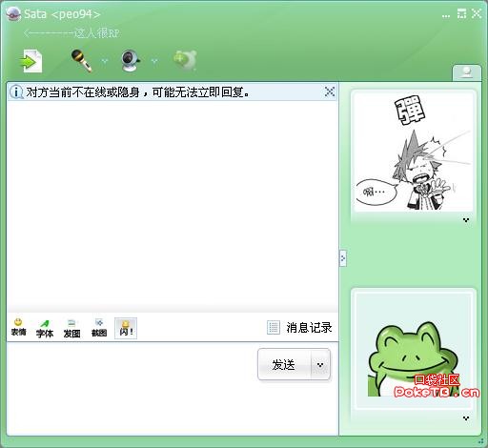Open font settings (字体)
The height and width of the screenshot is (448, 488).
45,328
